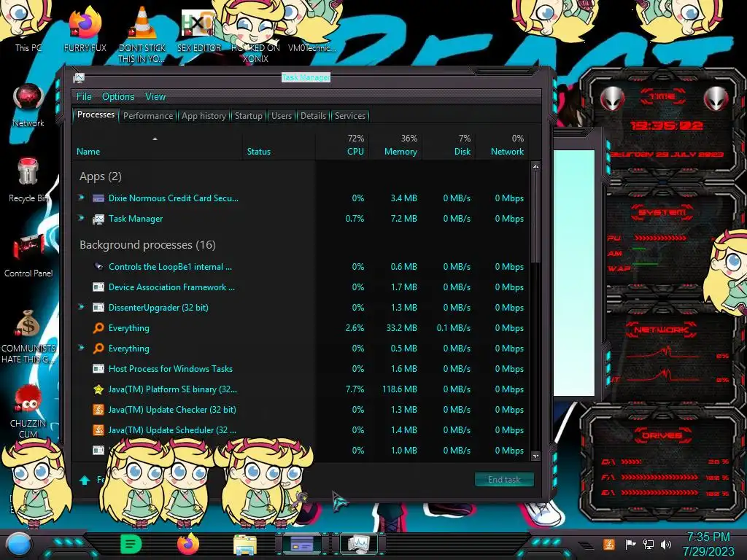Screen dimensions: 747x560
Task: Click the process list scrollbar thumb
Action: click(x=535, y=217)
